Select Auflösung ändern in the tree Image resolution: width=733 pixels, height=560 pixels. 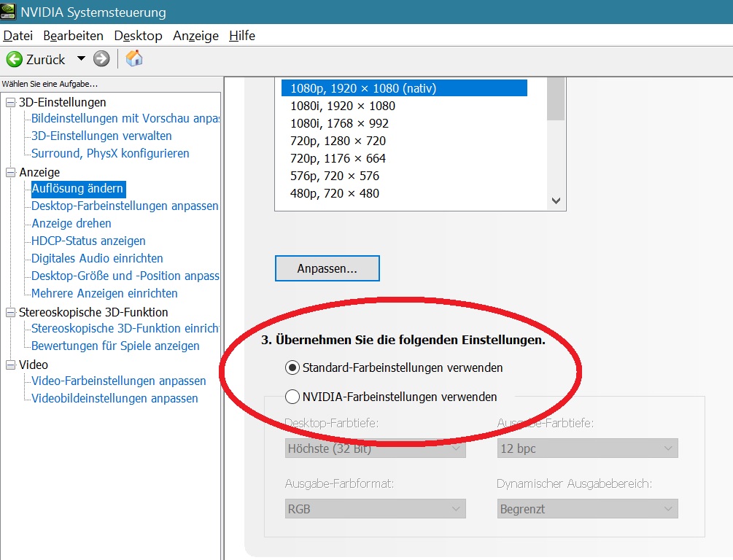point(77,188)
